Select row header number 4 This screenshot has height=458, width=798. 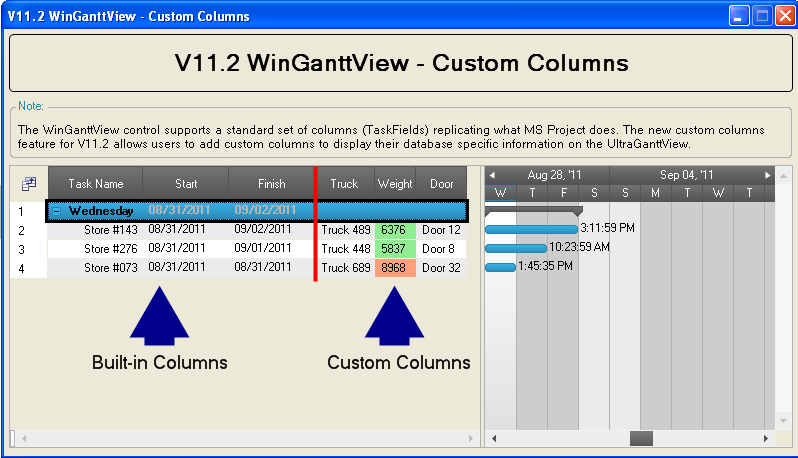[21, 268]
